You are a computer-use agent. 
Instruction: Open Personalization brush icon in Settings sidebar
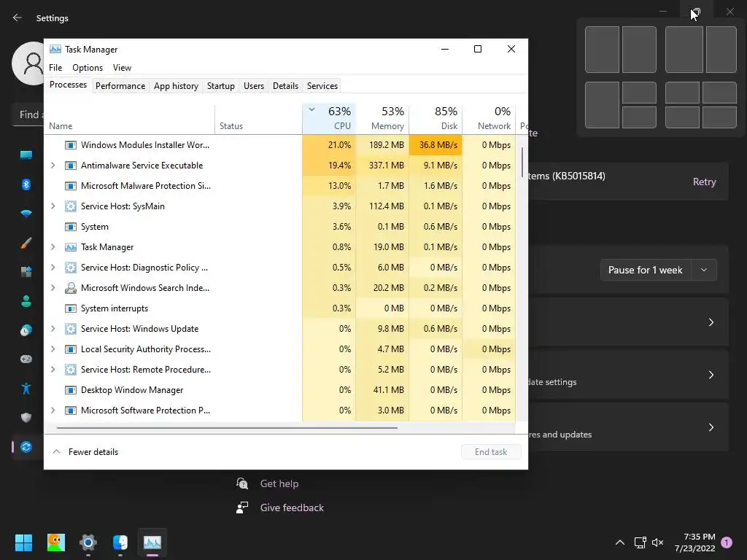[26, 243]
